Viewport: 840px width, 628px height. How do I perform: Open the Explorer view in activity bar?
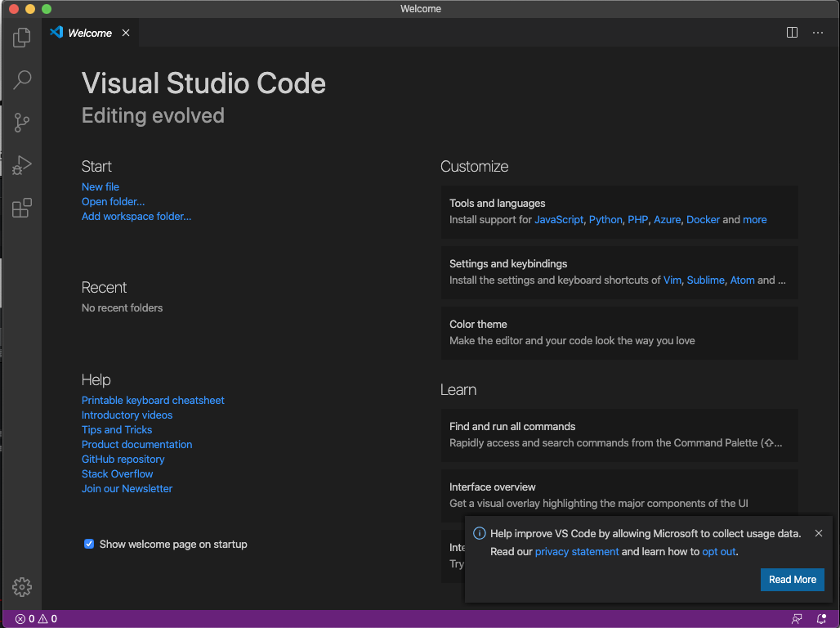click(x=21, y=37)
